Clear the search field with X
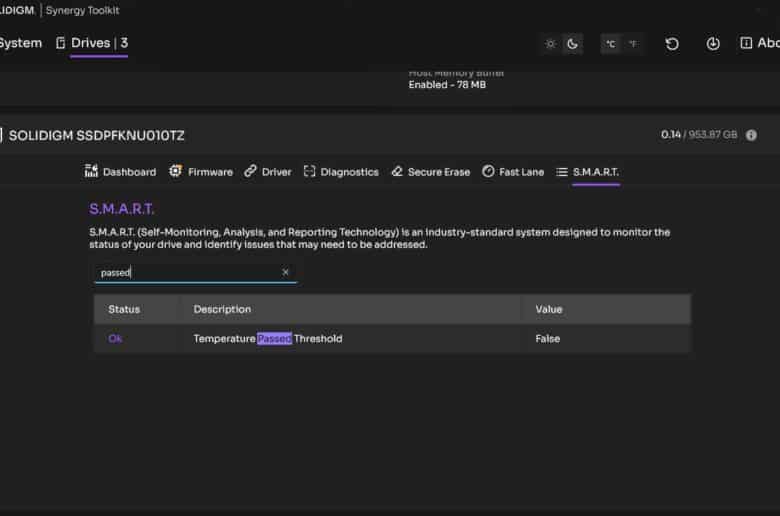The width and height of the screenshot is (780, 516). pyautogui.click(x=285, y=272)
